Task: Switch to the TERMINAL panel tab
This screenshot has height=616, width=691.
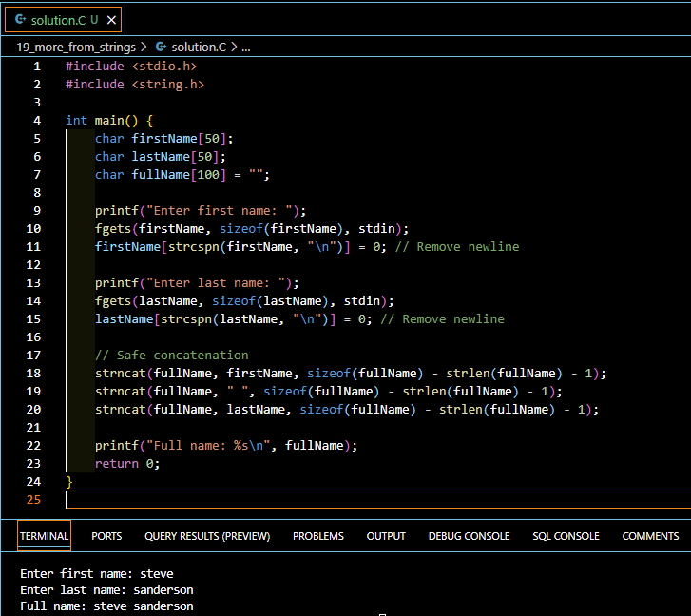Action: 44,536
